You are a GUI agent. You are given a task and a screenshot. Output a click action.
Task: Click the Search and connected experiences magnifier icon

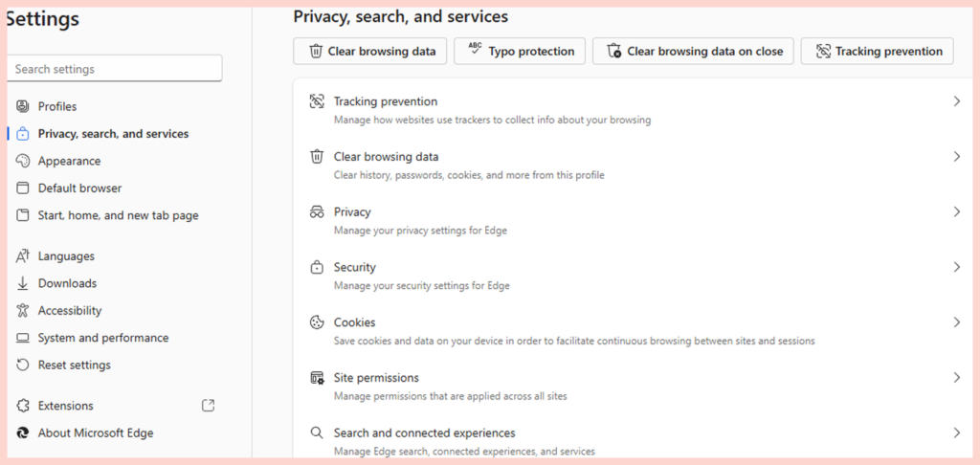[317, 432]
